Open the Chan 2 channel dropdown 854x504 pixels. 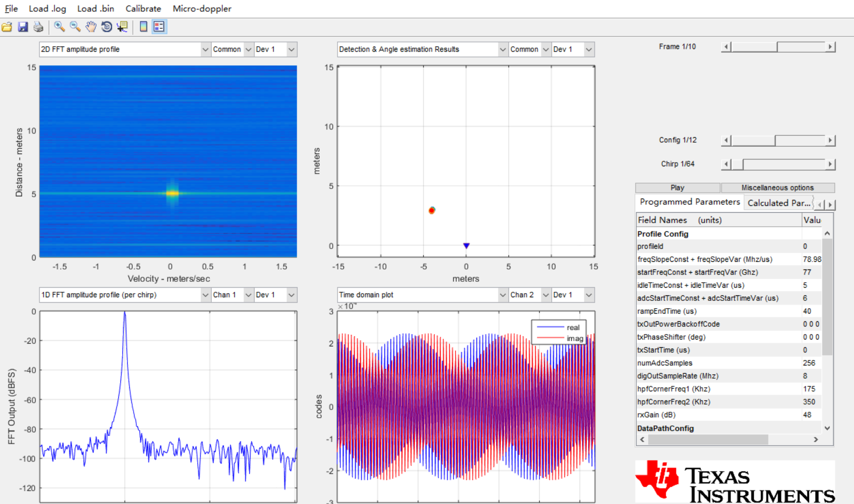tap(529, 294)
